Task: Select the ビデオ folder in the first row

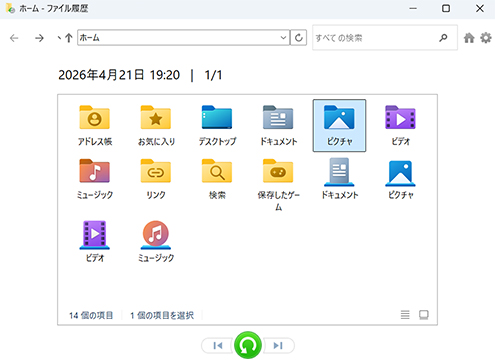Action: [x=400, y=126]
